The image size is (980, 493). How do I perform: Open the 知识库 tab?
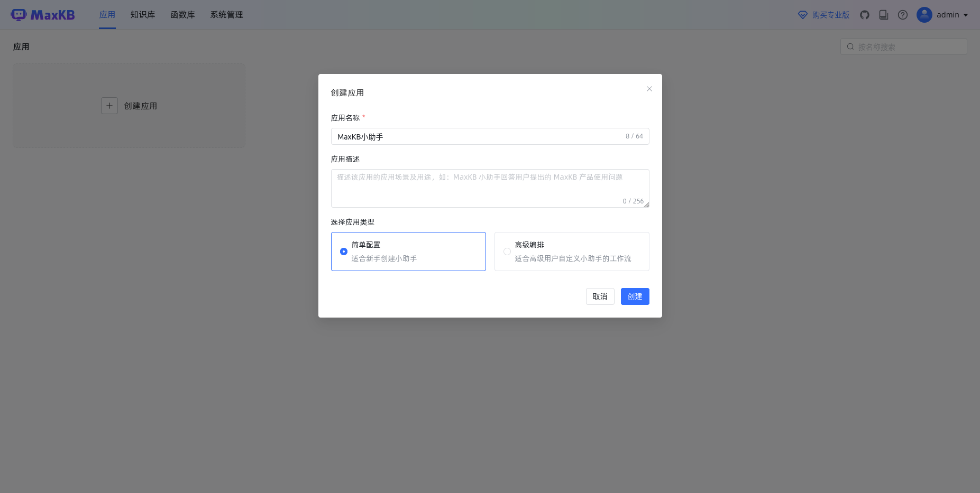(143, 15)
